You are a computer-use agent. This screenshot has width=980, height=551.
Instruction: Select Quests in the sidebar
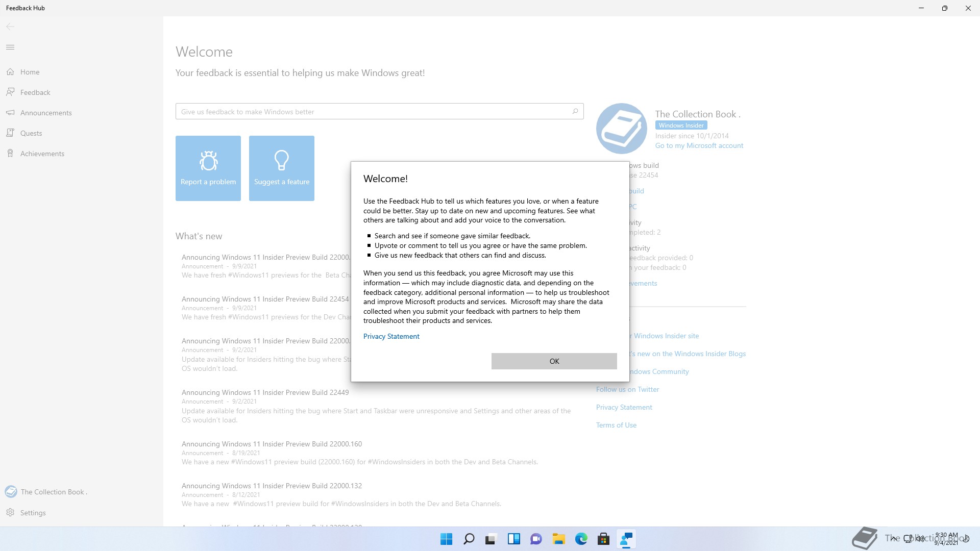tap(31, 133)
